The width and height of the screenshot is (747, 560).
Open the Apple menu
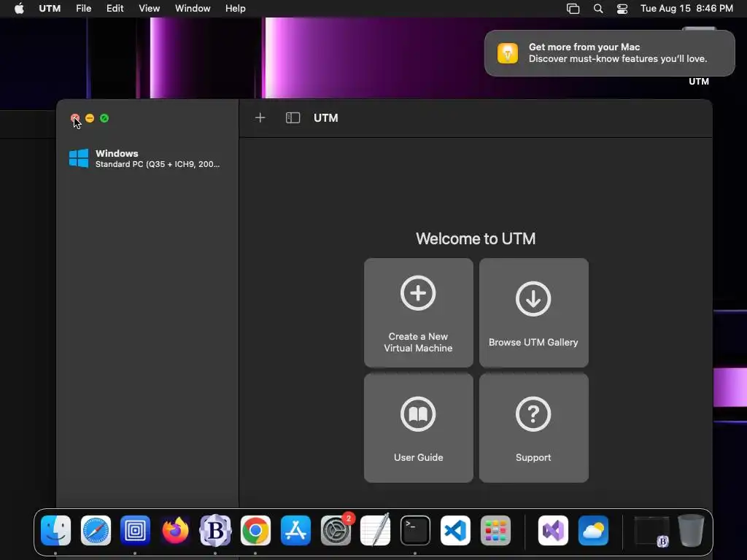click(19, 9)
